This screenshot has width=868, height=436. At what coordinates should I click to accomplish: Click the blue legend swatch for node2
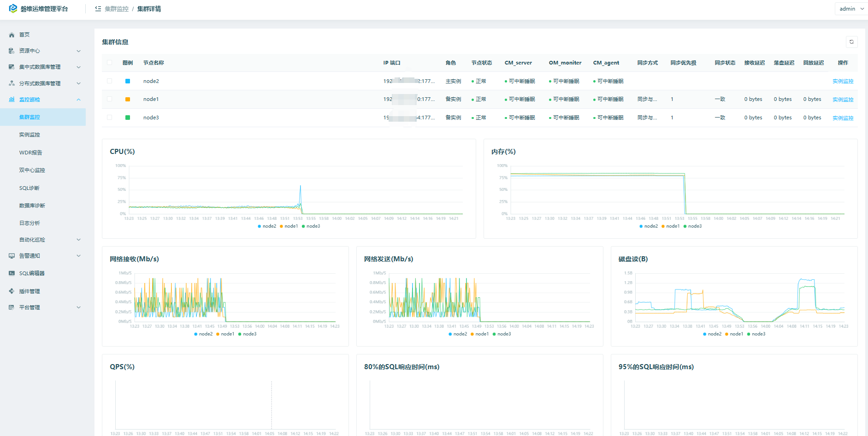tap(128, 81)
